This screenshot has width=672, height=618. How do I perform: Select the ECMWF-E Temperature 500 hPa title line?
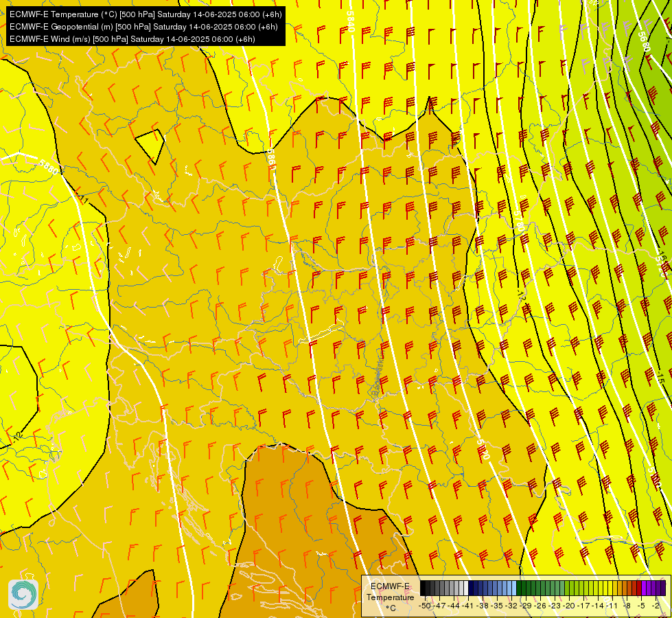point(146,14)
